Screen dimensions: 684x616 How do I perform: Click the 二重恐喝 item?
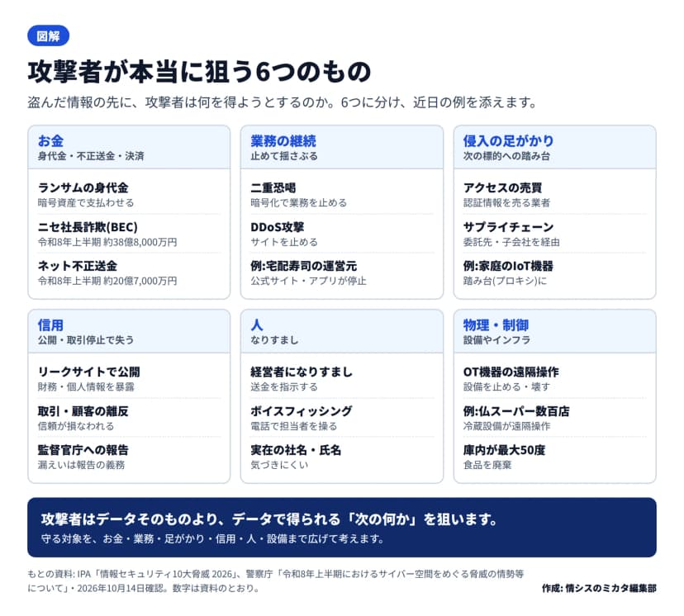273,188
